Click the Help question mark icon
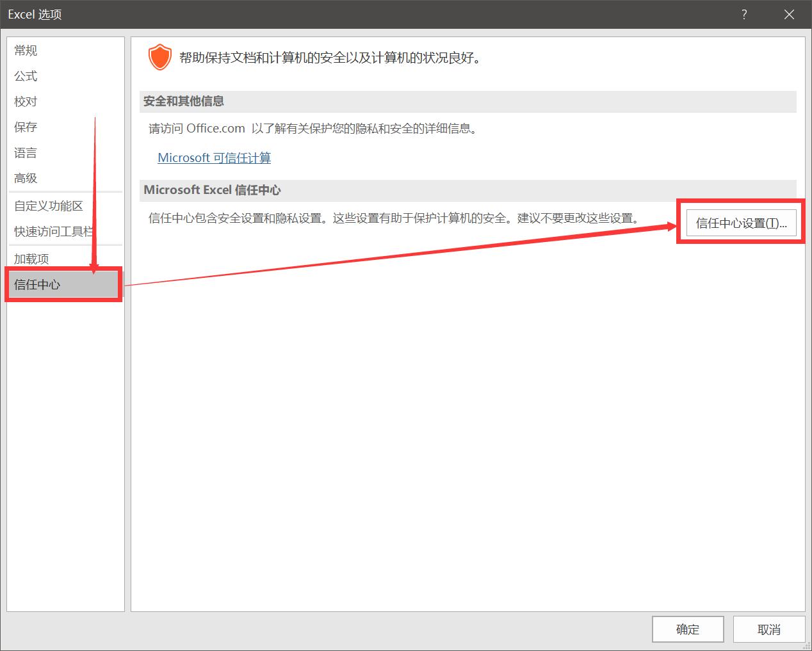This screenshot has height=651, width=812. (x=744, y=14)
